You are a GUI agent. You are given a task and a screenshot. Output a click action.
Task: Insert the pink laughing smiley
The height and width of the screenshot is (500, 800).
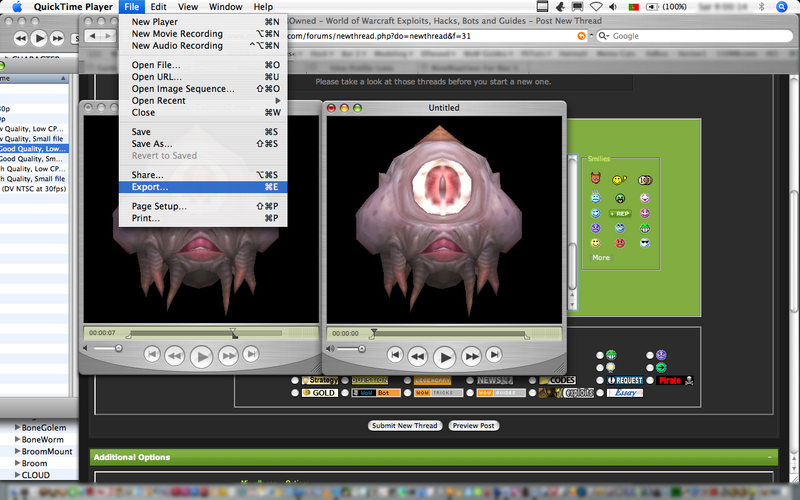[645, 198]
